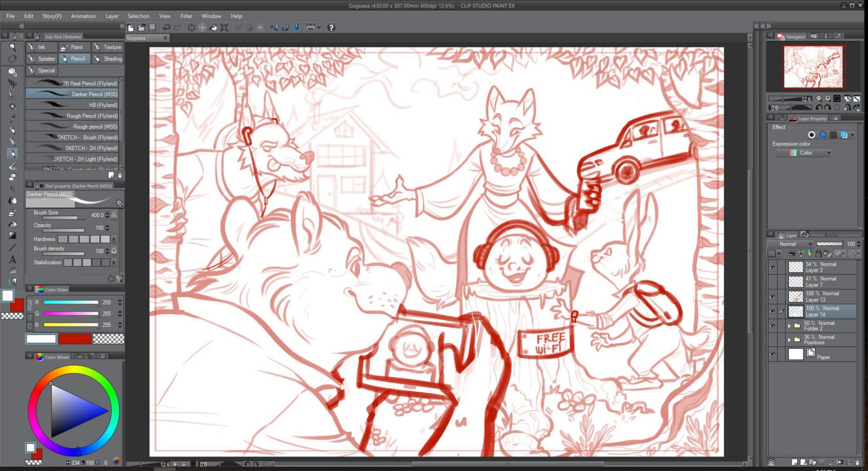Image resolution: width=868 pixels, height=471 pixels.
Task: Open layer blending mode Normal dropdown
Action: pyautogui.click(x=790, y=244)
